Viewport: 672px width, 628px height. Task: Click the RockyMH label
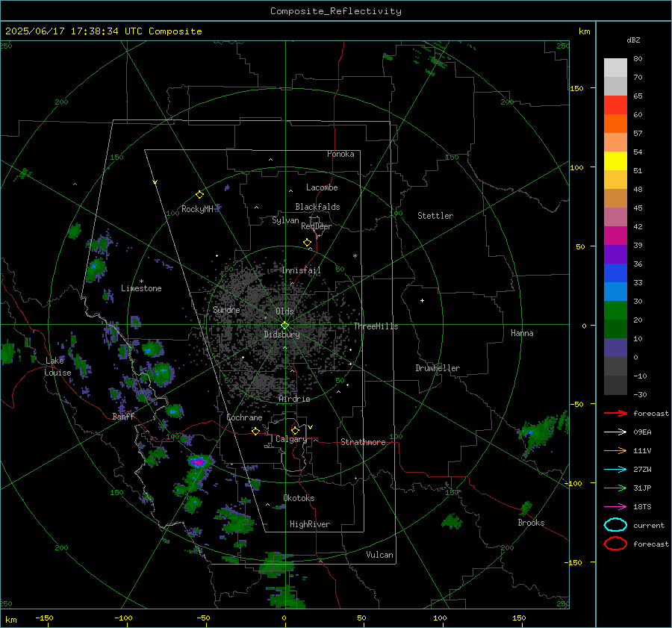pos(197,209)
